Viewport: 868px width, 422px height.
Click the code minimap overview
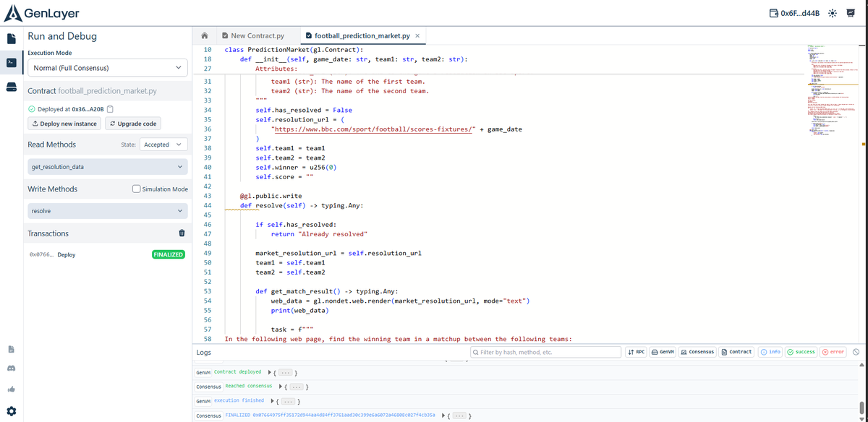832,90
